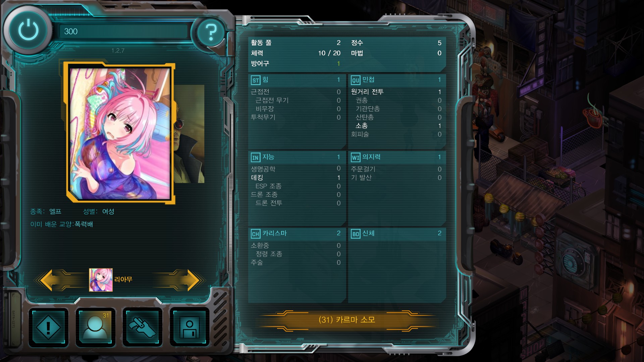The image size is (644, 362).
Task: Select the 소총 skill row
Action: [397, 126]
